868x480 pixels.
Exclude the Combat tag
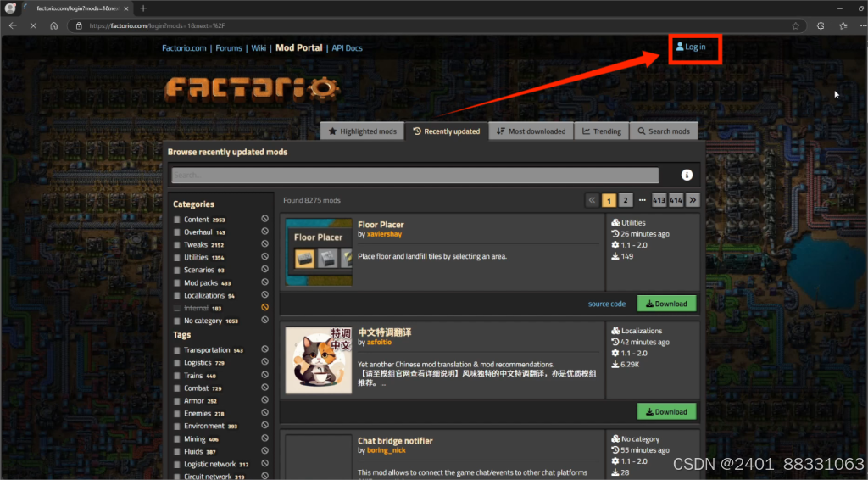pos(265,388)
